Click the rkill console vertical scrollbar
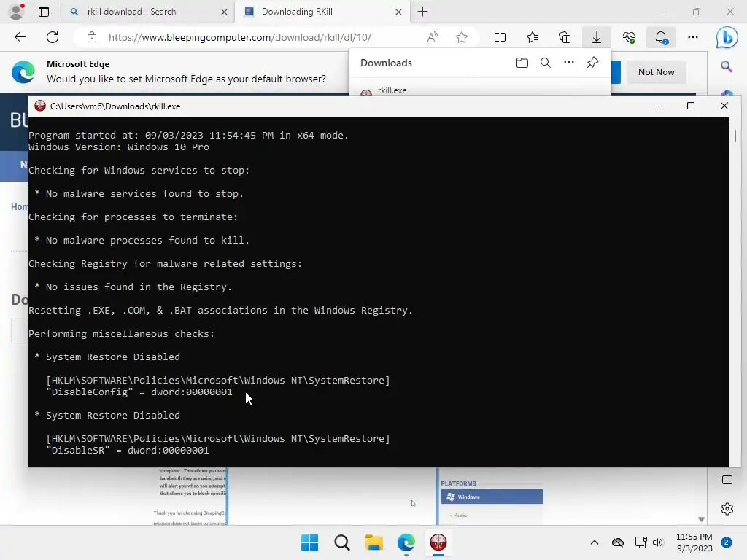Screen dimensions: 747x560 [735, 136]
